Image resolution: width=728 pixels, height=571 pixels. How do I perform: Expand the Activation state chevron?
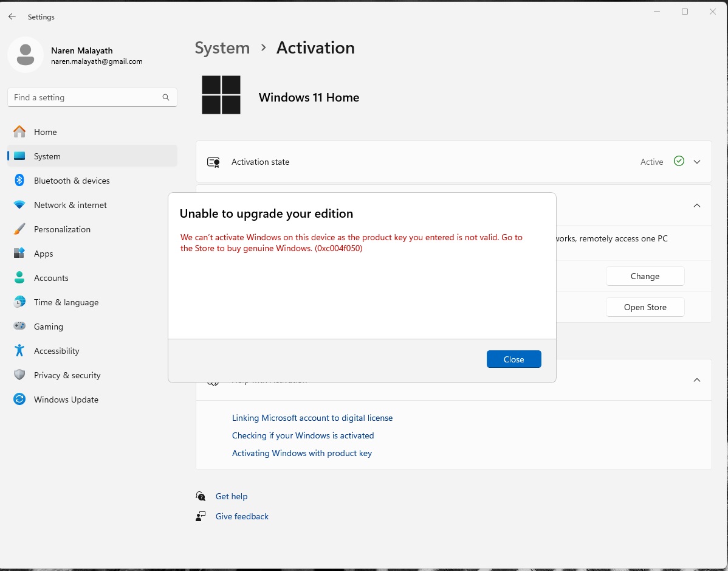pyautogui.click(x=697, y=162)
